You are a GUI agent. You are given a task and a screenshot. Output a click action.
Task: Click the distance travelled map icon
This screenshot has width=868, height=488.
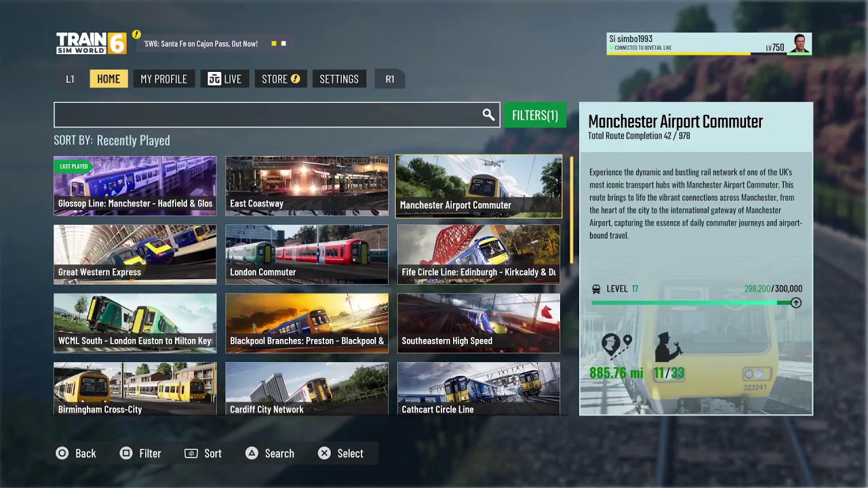click(x=616, y=346)
